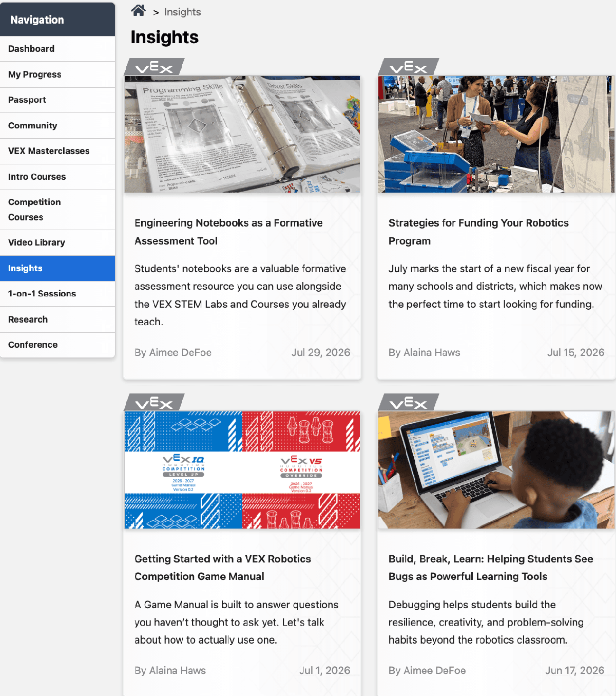616x696 pixels.
Task: Click 'By Aimee DeFoe' on Build, Break, Learn card
Action: click(x=427, y=670)
